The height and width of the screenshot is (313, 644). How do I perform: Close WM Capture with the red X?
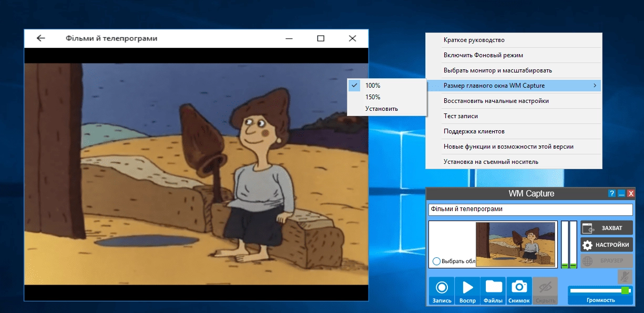631,194
